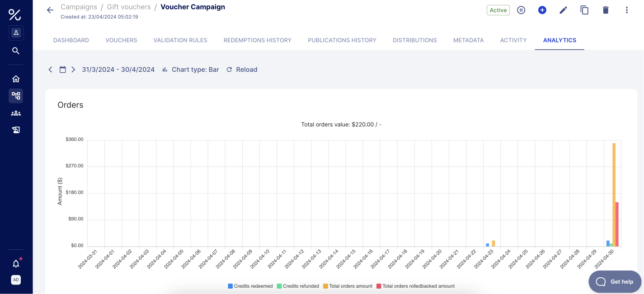Open customers icon in sidebar
Screen dimensions: 644x294
click(16, 113)
